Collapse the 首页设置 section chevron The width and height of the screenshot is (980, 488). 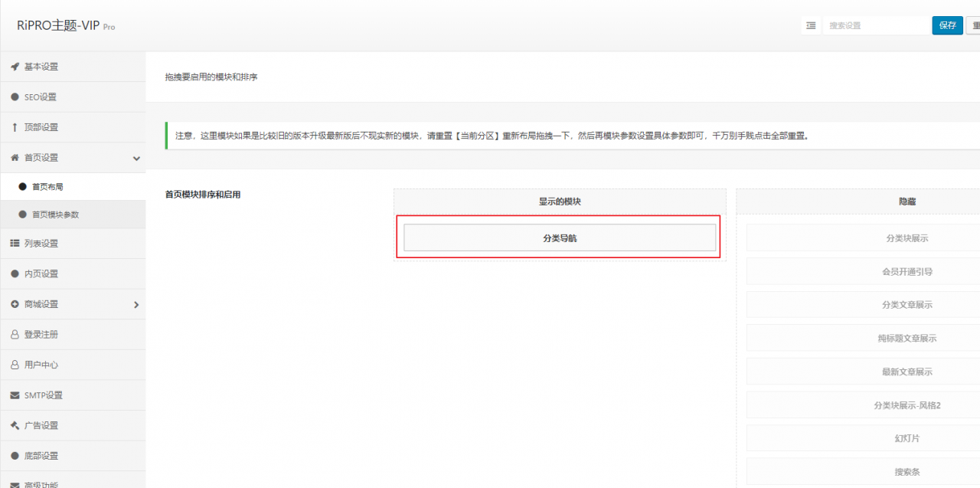(136, 158)
